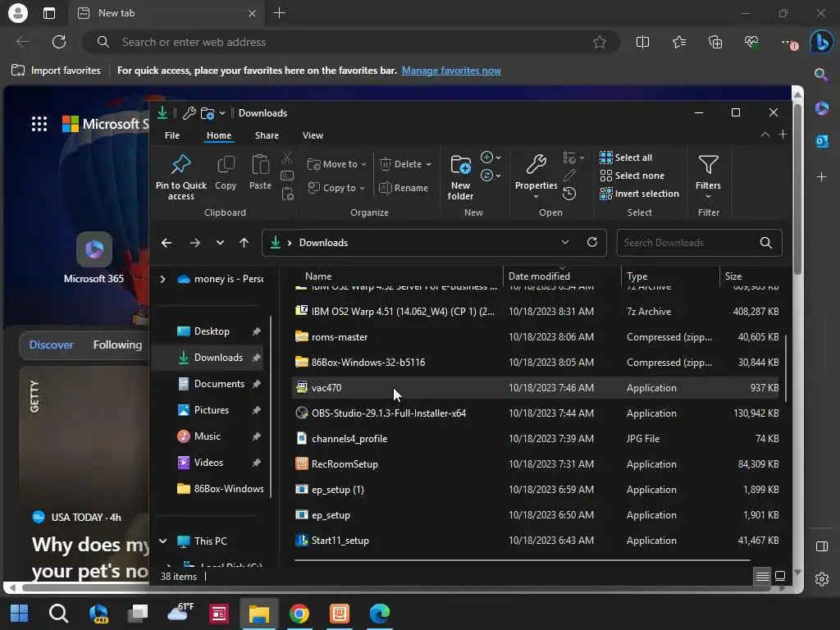Screen dimensions: 840x630
Task: Open the New item dropdown
Action: click(491, 157)
